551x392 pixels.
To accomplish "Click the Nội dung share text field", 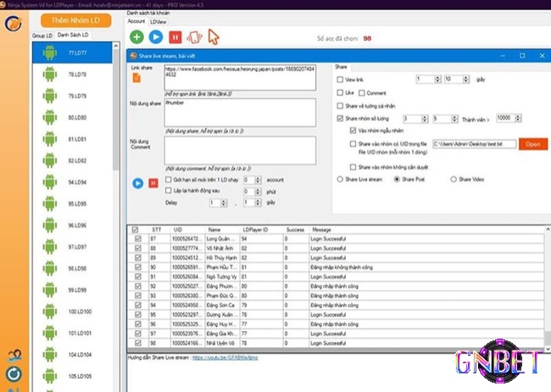I will coord(240,113).
